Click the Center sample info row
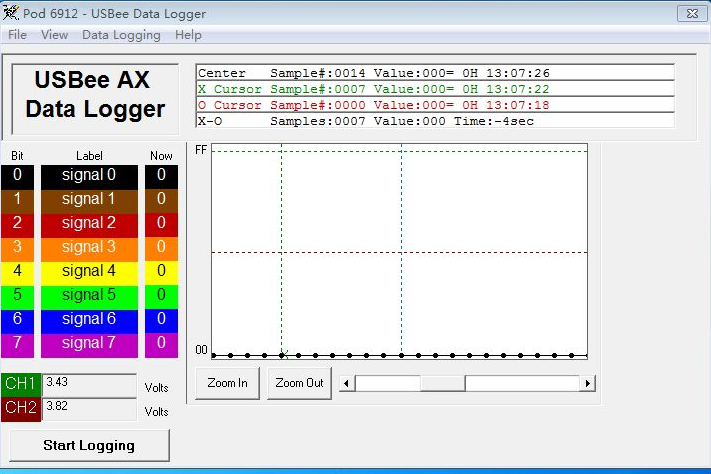Screen dimensions: 711x474 point(435,73)
